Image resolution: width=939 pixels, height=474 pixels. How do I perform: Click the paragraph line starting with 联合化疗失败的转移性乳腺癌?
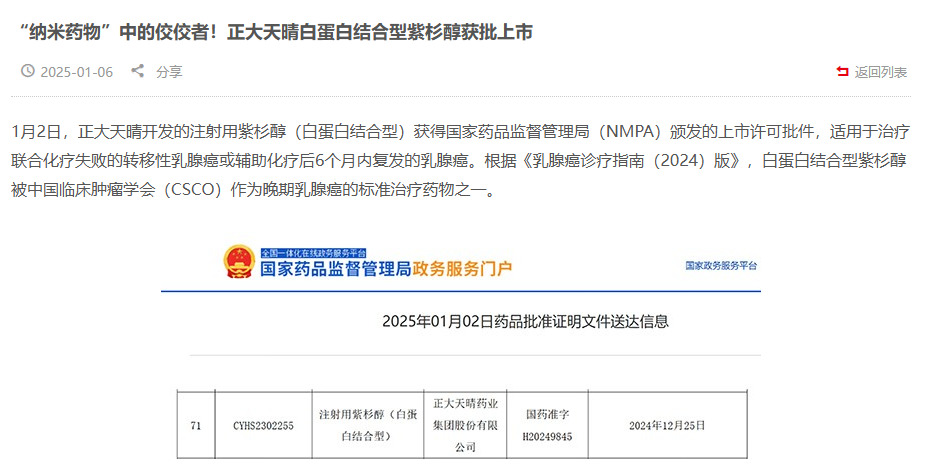tap(459, 160)
